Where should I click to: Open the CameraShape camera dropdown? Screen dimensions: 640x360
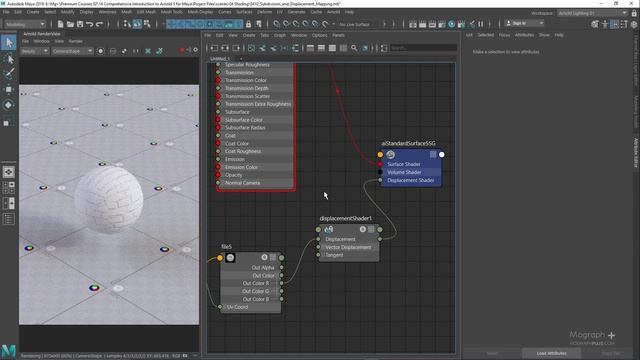tap(72, 51)
